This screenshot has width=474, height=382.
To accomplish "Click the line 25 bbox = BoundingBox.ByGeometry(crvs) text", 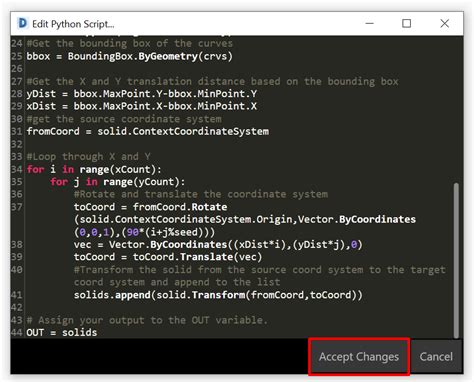I will pos(129,56).
